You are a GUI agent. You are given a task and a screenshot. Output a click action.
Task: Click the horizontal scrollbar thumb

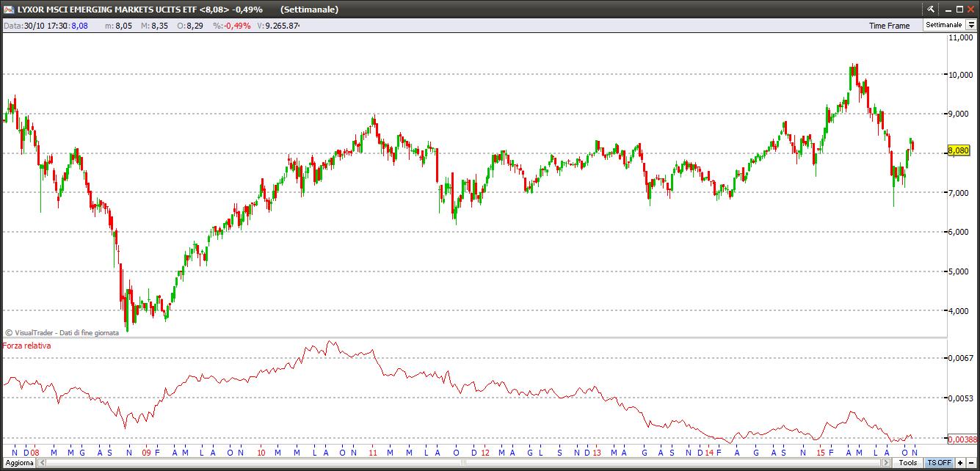click(x=464, y=463)
